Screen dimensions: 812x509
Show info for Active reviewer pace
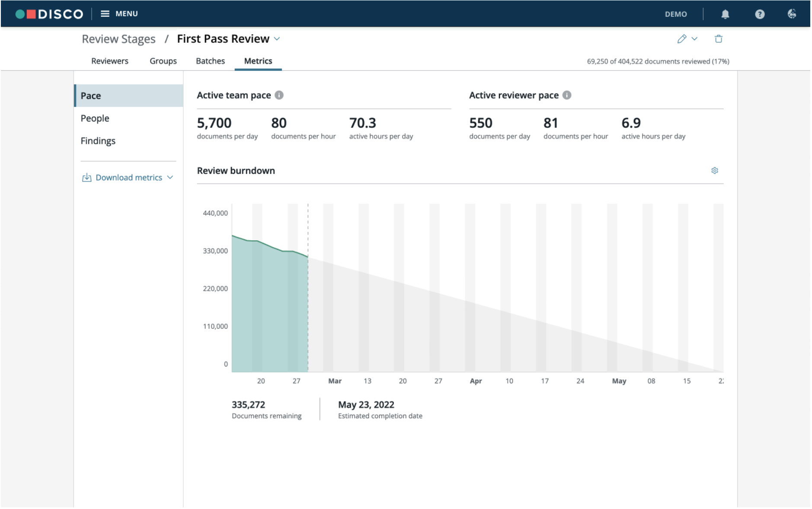coord(567,95)
